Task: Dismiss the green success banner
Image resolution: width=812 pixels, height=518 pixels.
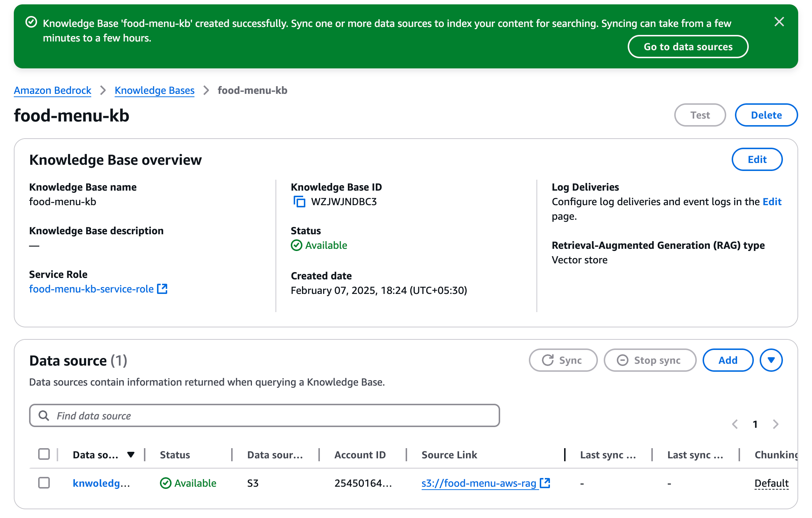Action: pos(779,22)
